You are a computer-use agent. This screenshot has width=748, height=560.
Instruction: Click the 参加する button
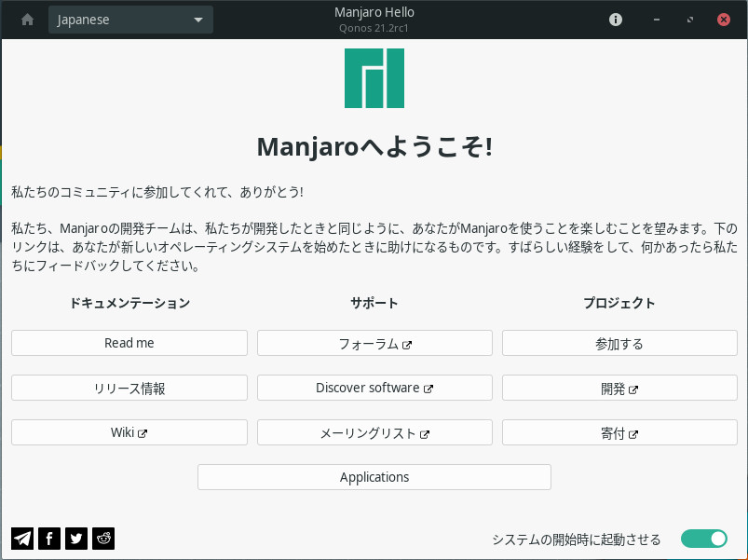tap(619, 343)
